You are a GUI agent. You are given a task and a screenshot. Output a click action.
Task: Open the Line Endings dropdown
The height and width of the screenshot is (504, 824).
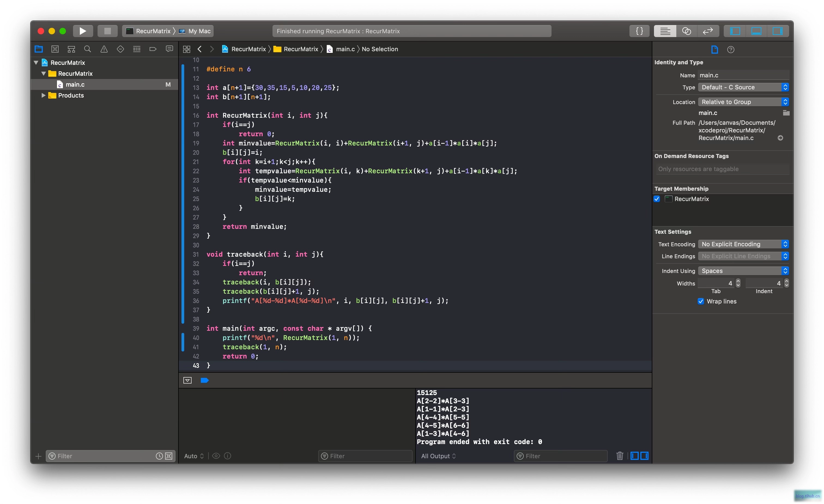[743, 256]
